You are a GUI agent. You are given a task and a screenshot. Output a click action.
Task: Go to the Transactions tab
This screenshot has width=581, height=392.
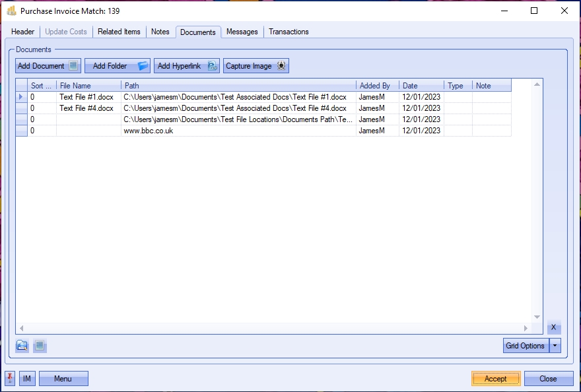[289, 32]
